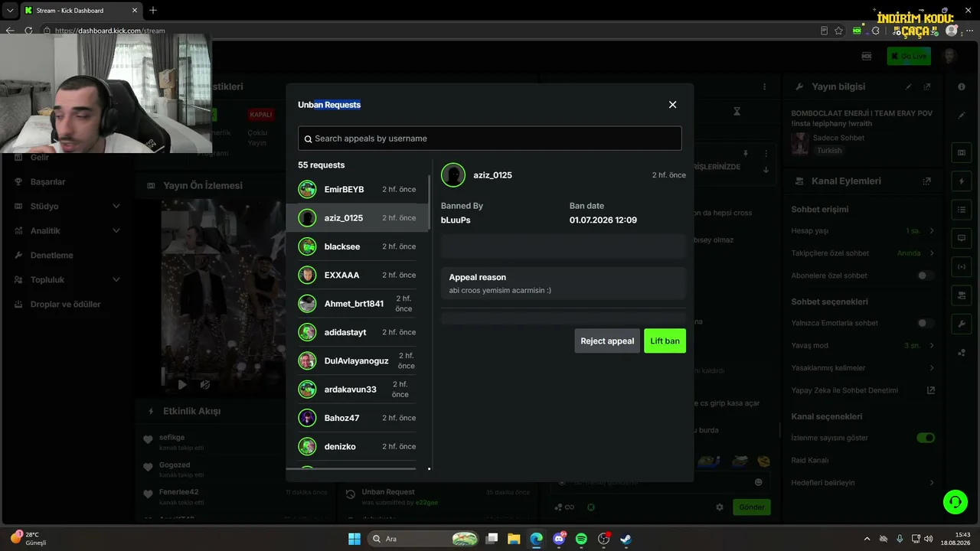Image resolution: width=980 pixels, height=551 pixels.
Task: Open Spotify from the taskbar
Action: click(581, 539)
